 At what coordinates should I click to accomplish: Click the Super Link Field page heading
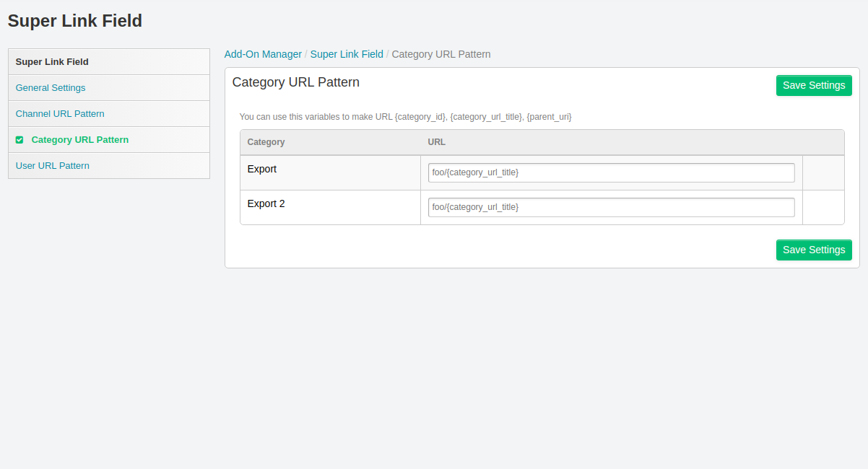coord(75,21)
